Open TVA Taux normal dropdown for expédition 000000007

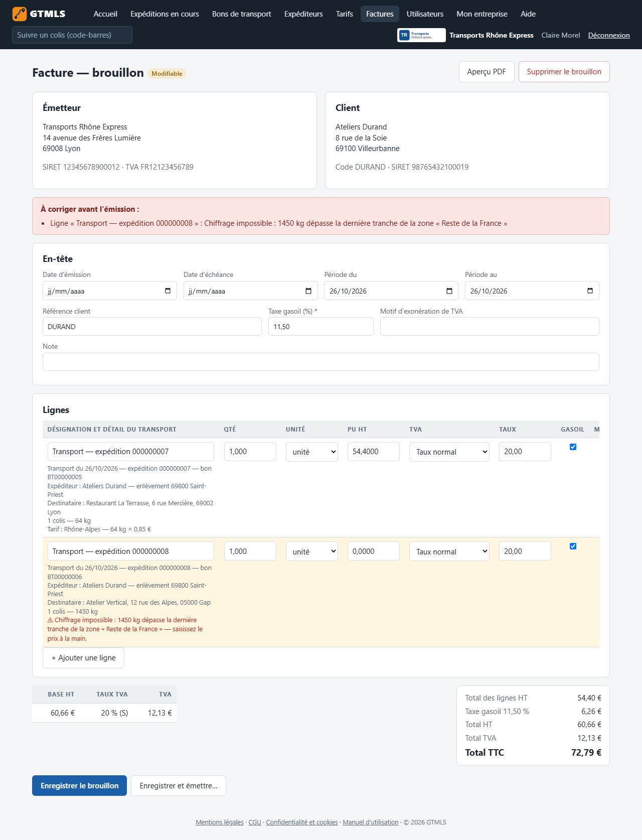(x=449, y=452)
